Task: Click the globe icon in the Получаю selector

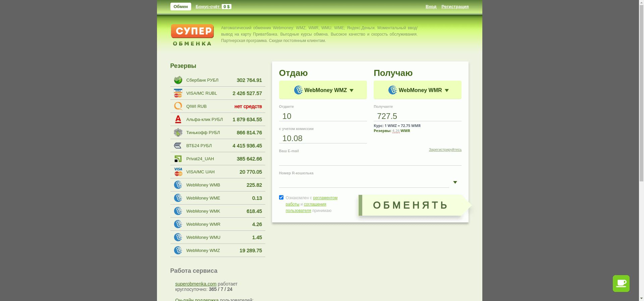Action: click(x=392, y=90)
